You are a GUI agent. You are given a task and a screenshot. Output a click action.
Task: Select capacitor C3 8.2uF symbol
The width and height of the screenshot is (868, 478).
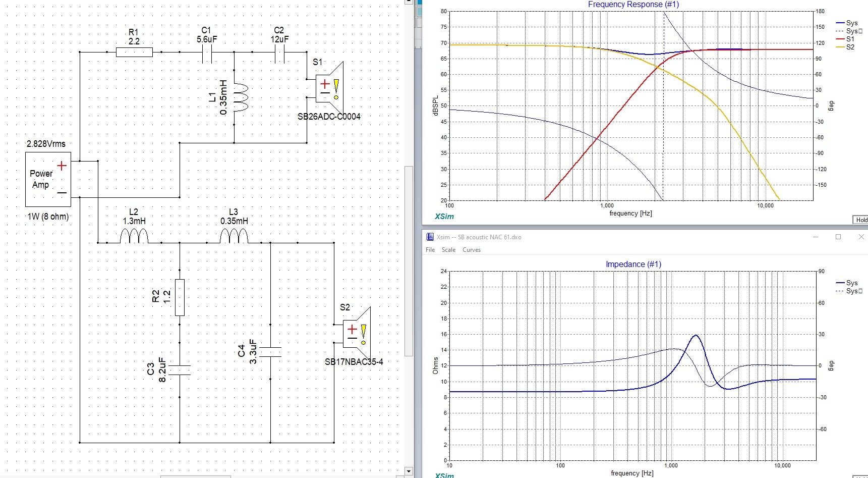(x=180, y=370)
